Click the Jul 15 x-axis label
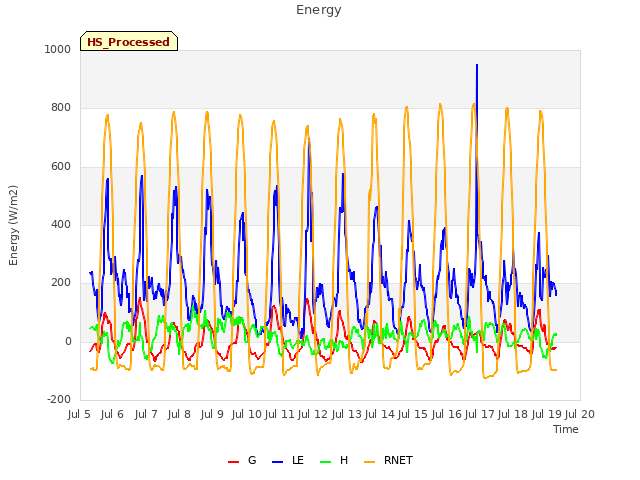This screenshot has width=640, height=480. [x=413, y=415]
